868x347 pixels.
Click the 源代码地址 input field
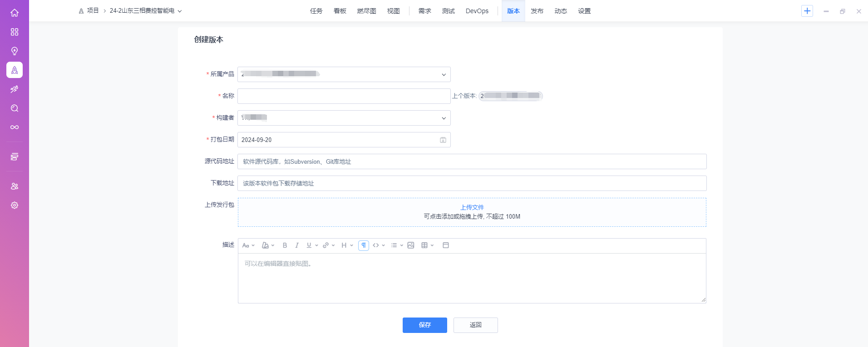pos(472,161)
